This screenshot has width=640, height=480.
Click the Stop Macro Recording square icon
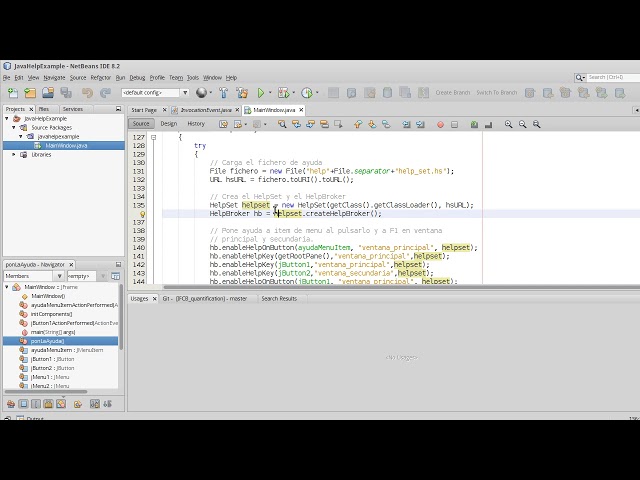pos(454,124)
